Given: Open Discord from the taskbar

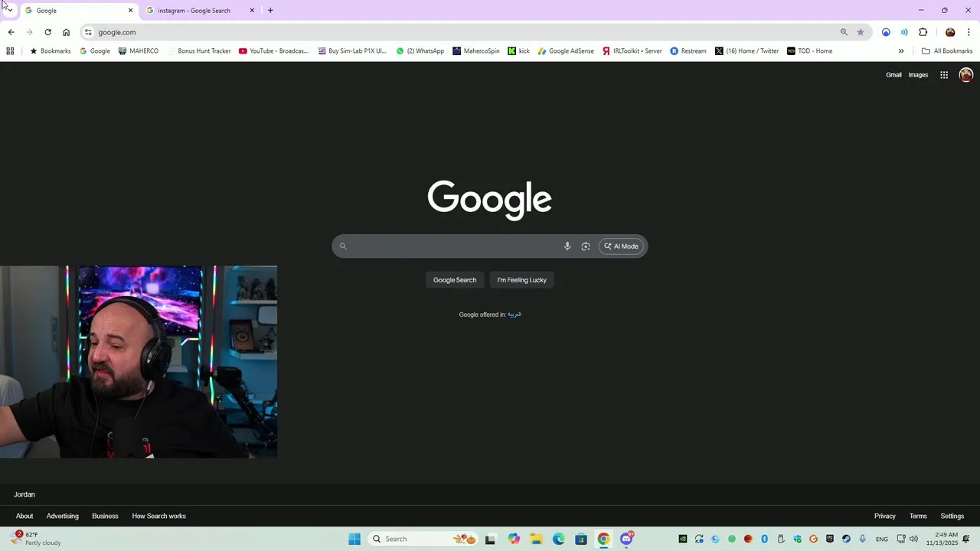Looking at the screenshot, I should [x=626, y=539].
